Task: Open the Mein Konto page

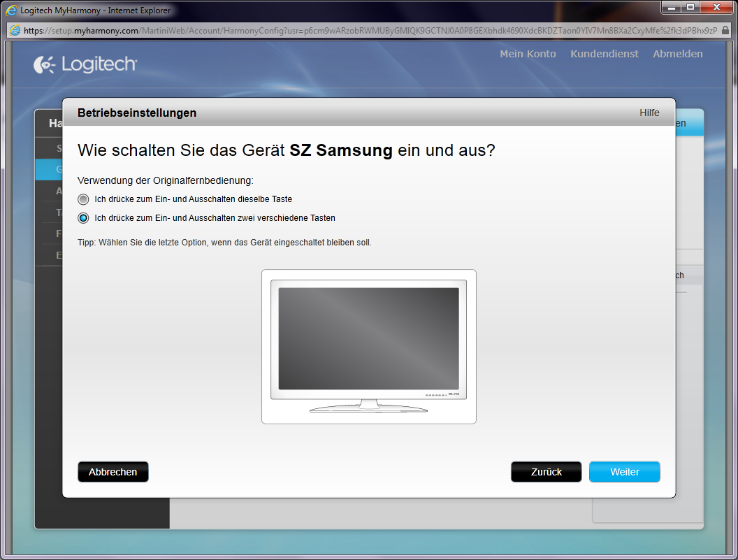Action: coord(528,54)
